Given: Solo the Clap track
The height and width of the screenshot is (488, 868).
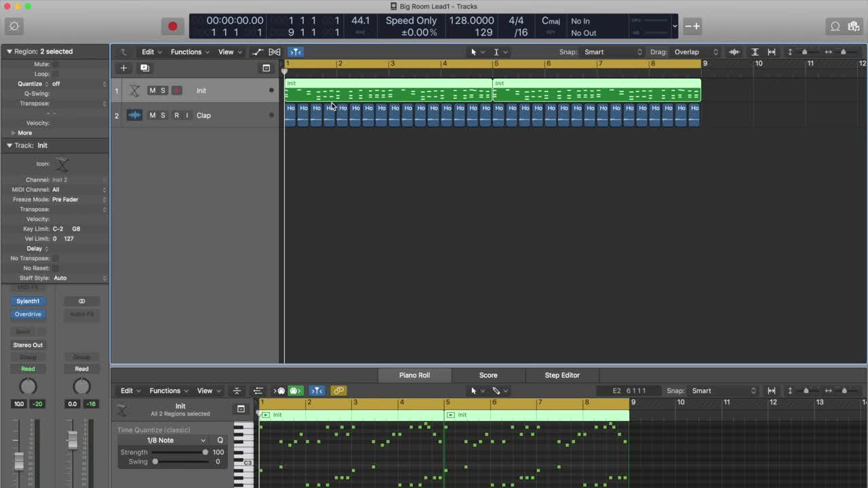Looking at the screenshot, I should (x=163, y=115).
